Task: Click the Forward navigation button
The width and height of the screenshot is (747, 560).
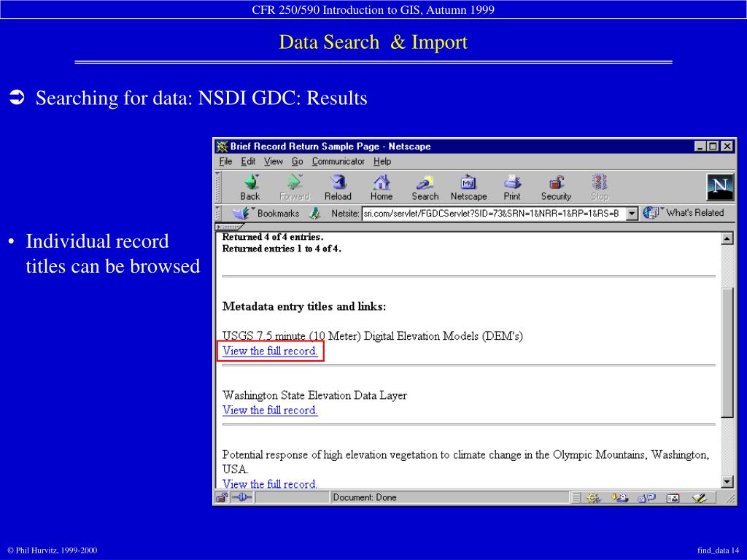Action: coord(295,187)
